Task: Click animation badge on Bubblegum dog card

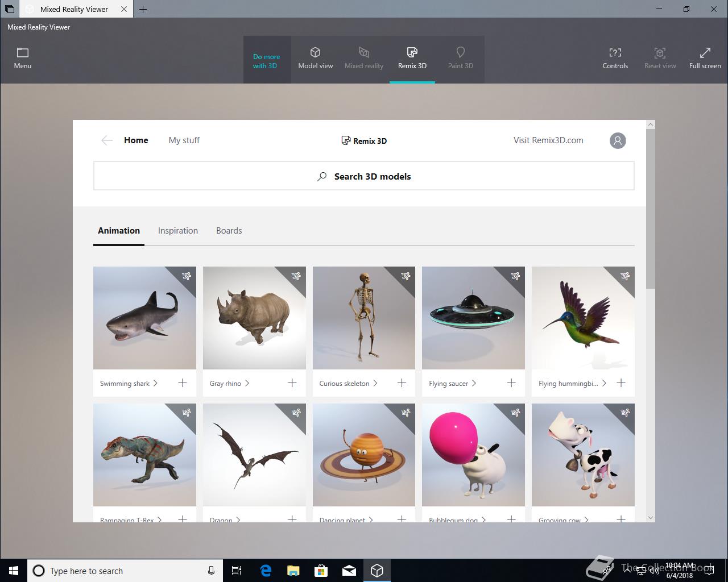Action: 515,413
